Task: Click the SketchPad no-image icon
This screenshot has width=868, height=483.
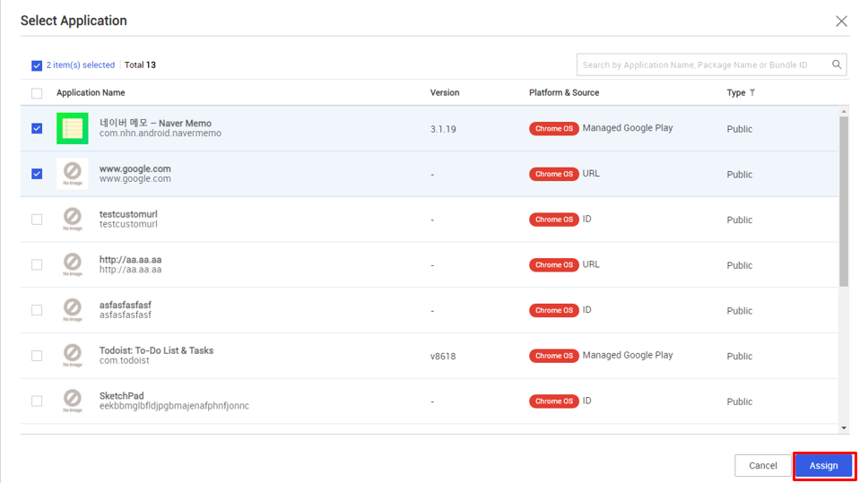Action: pos(73,401)
